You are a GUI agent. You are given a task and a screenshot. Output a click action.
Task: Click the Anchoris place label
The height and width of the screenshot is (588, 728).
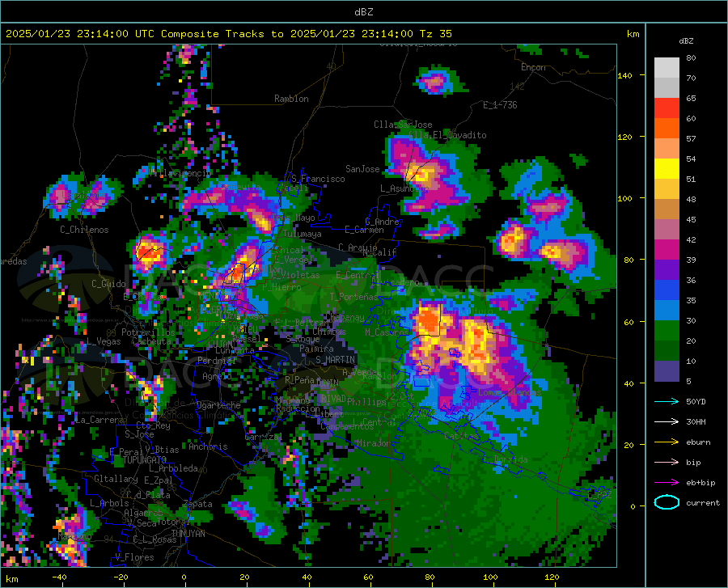coord(208,446)
